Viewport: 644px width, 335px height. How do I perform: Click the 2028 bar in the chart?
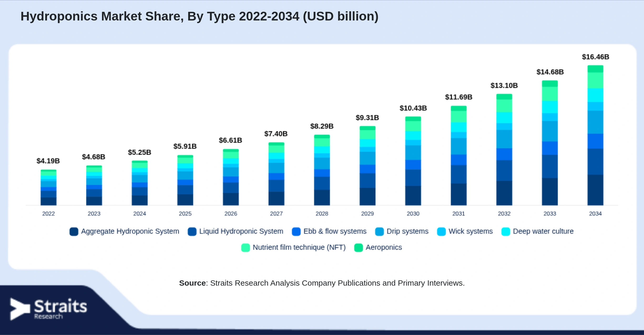pos(322,170)
